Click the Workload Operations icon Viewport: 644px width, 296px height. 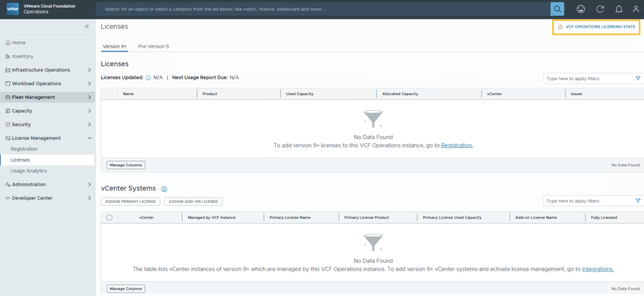point(8,84)
